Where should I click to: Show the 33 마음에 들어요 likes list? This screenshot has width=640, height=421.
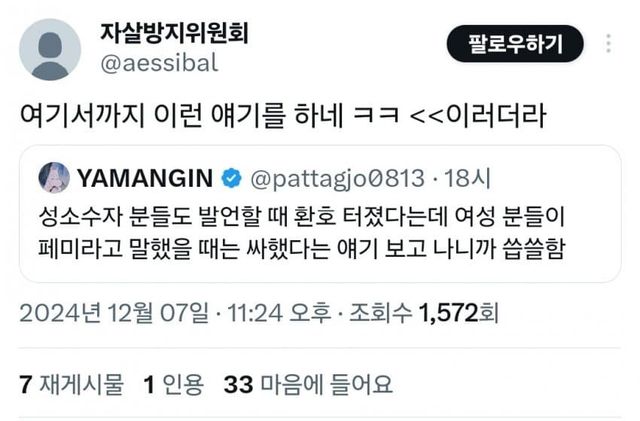[x=308, y=384]
